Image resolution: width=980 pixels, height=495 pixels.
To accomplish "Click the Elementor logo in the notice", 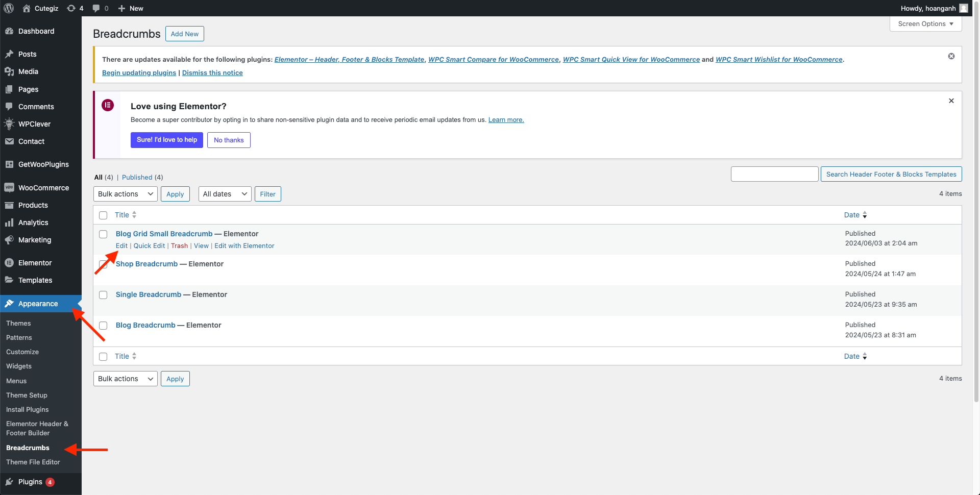I will 108,106.
